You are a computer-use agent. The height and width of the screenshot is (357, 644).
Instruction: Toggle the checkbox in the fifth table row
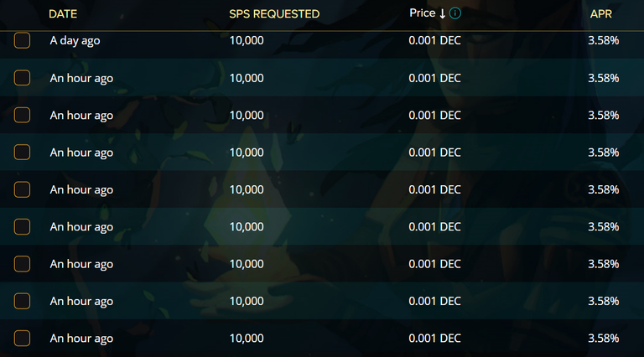coord(23,189)
